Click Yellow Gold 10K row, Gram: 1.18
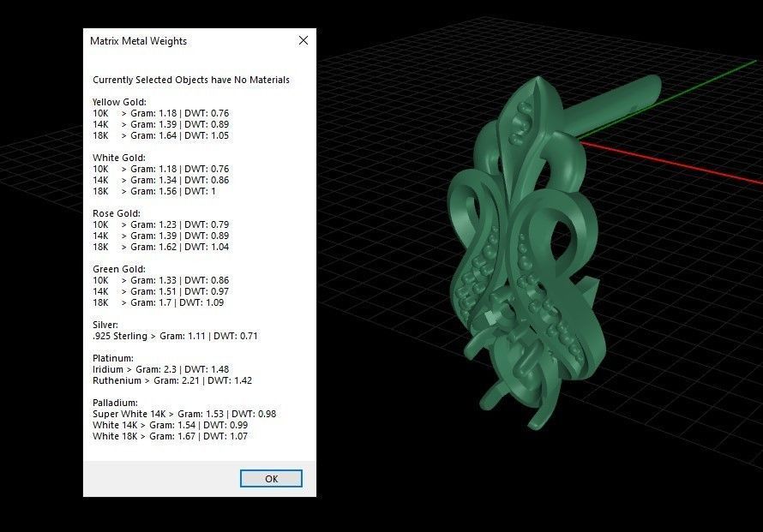763x532 pixels. tap(160, 113)
